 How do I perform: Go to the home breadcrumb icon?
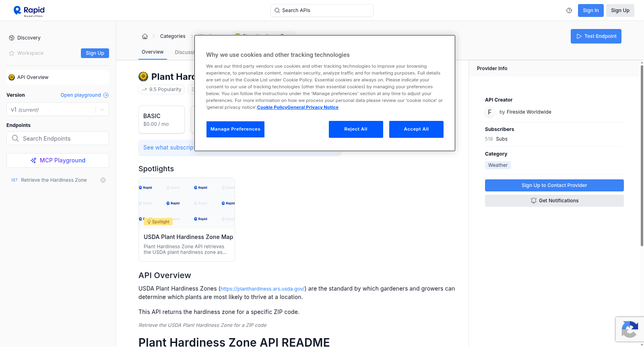[145, 36]
